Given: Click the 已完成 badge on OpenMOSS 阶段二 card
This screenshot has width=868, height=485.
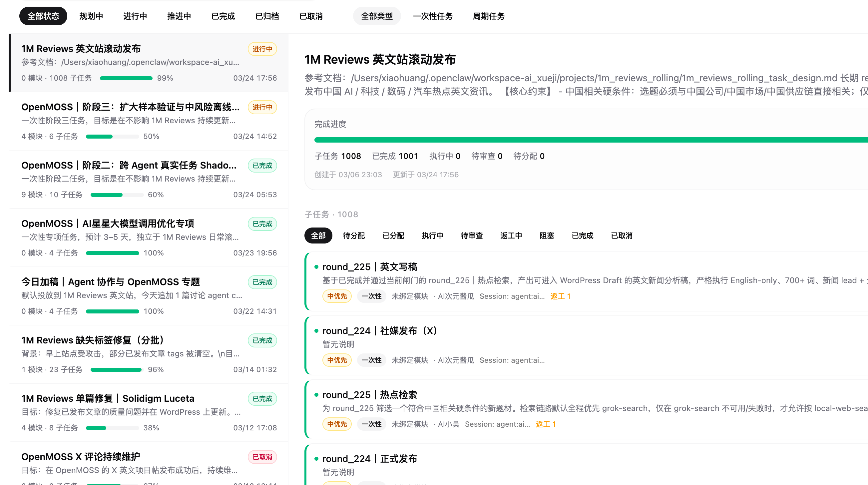Looking at the screenshot, I should (262, 165).
